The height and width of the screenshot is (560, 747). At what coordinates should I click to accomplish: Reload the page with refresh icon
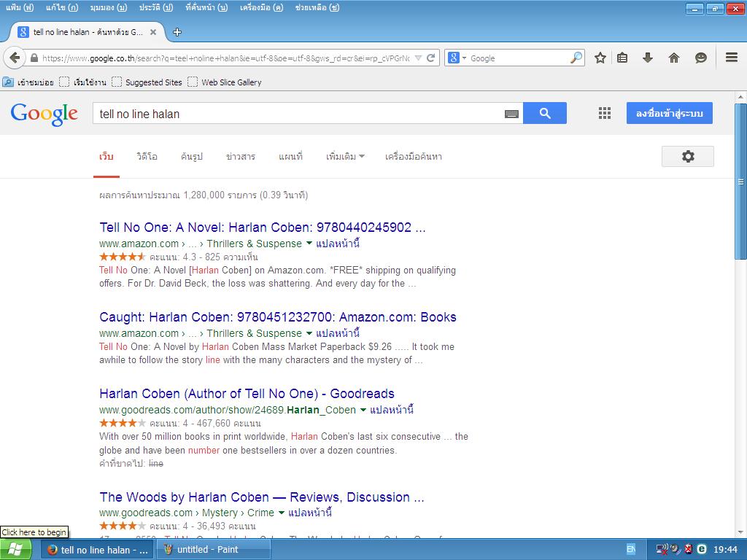(431, 58)
